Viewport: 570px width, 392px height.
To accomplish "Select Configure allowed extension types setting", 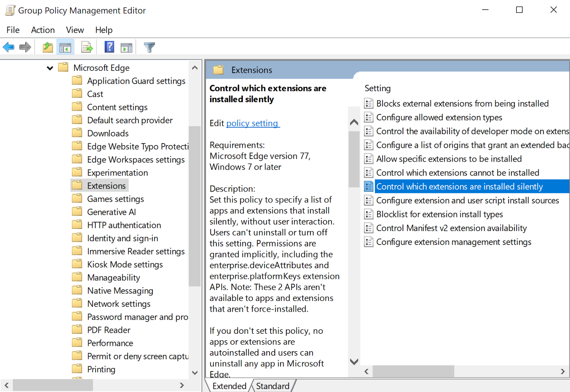I will tap(439, 117).
